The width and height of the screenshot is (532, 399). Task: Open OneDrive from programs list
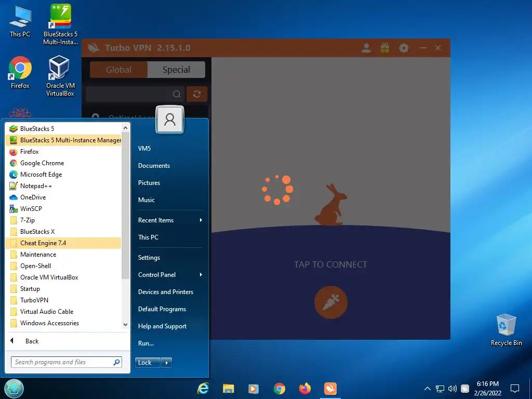coord(63,197)
